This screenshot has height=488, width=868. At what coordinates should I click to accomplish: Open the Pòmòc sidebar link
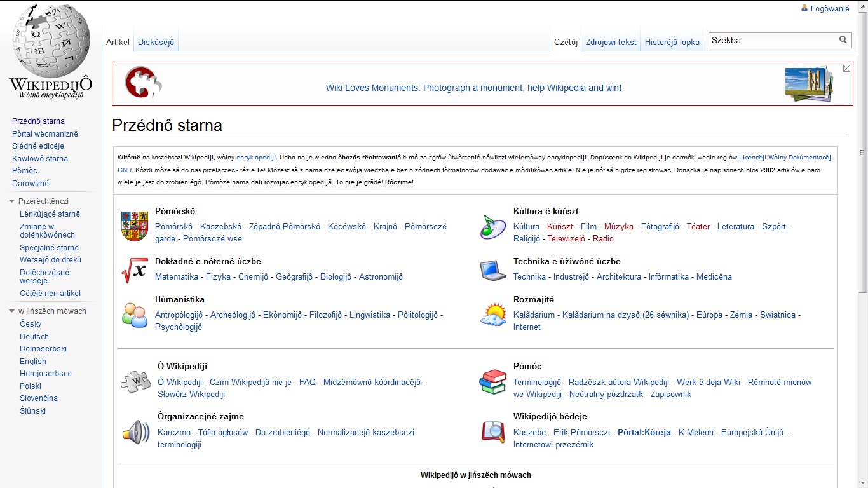[x=25, y=171]
